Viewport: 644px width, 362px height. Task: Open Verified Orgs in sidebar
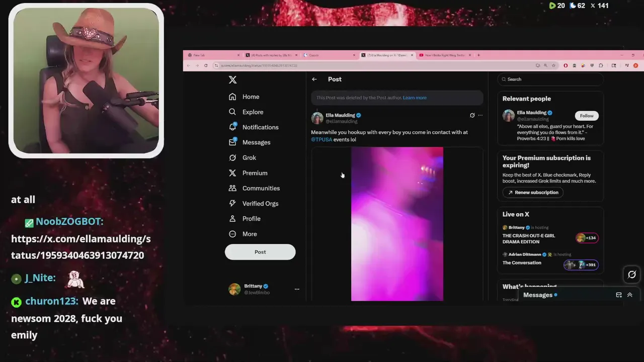(x=254, y=203)
